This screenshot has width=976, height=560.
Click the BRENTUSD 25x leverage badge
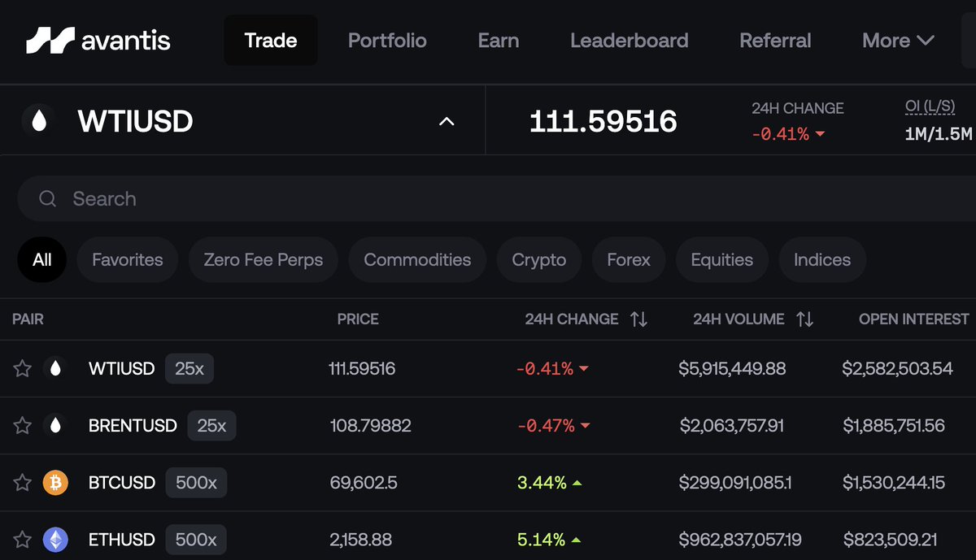(x=211, y=425)
